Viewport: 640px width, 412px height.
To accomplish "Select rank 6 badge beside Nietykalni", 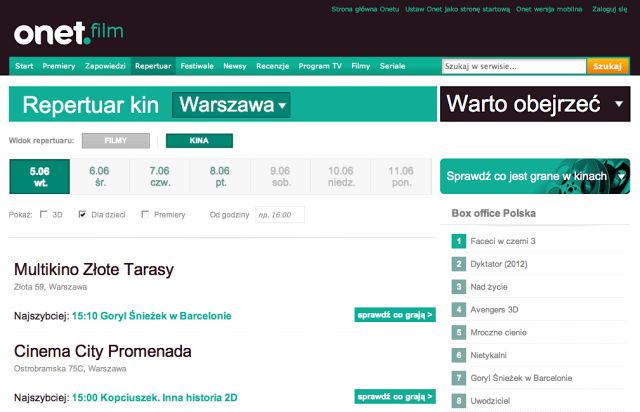I will 458,355.
